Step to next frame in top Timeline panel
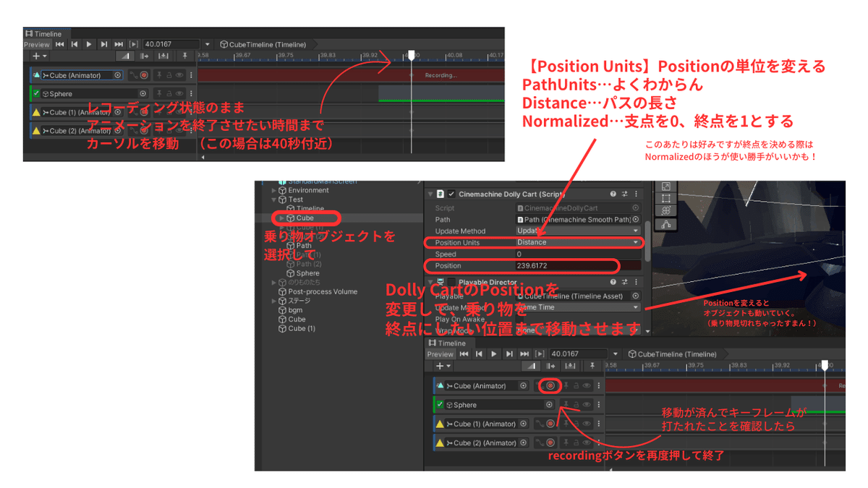 point(104,44)
